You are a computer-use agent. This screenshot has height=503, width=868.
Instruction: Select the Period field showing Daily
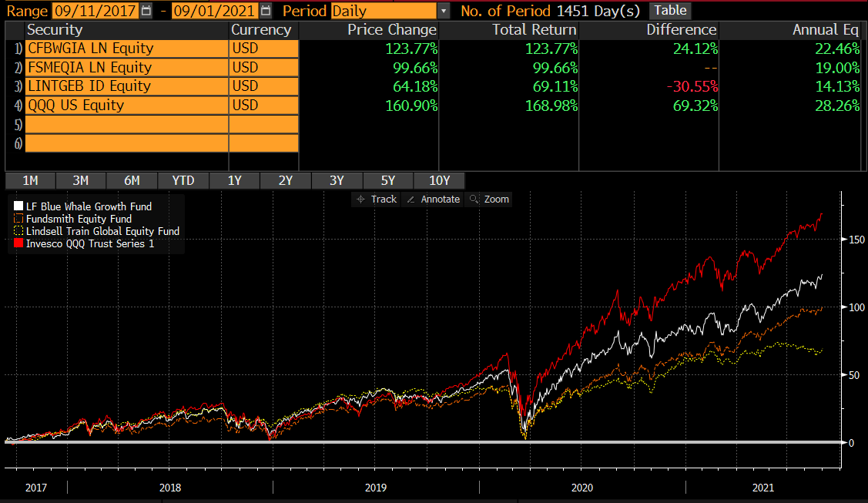pyautogui.click(x=384, y=11)
